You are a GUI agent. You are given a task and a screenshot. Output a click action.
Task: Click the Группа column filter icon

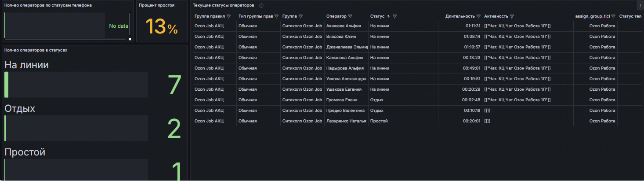300,16
